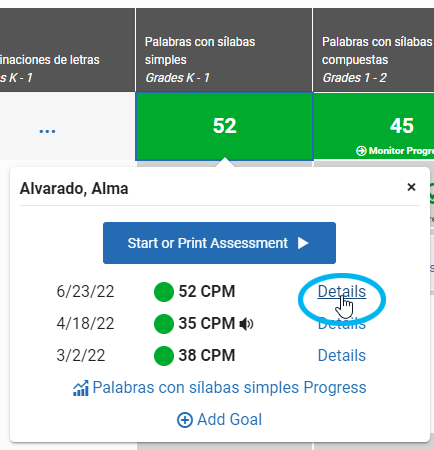434x450 pixels.
Task: Click the 6/23/22 date text
Action: tap(85, 291)
